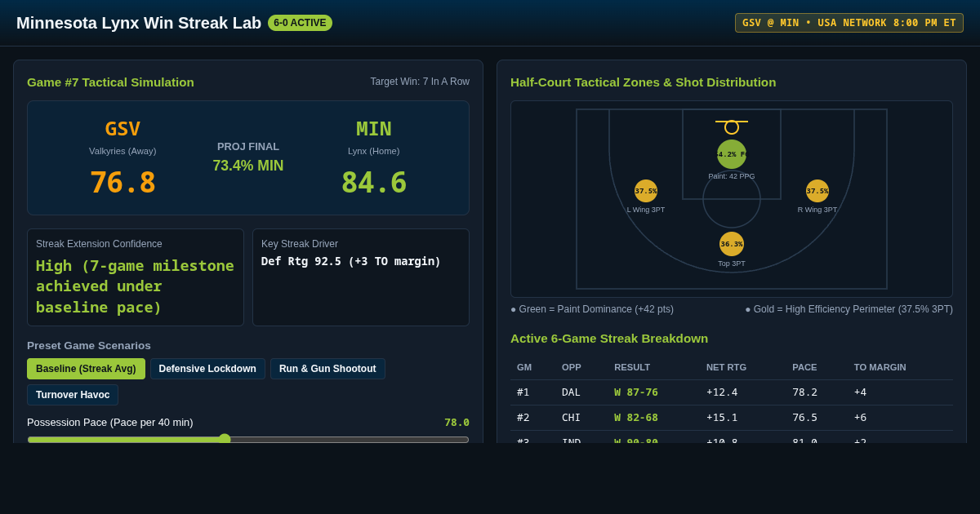Click the Valkyries (Away) team label
980x514 pixels.
coord(122,151)
